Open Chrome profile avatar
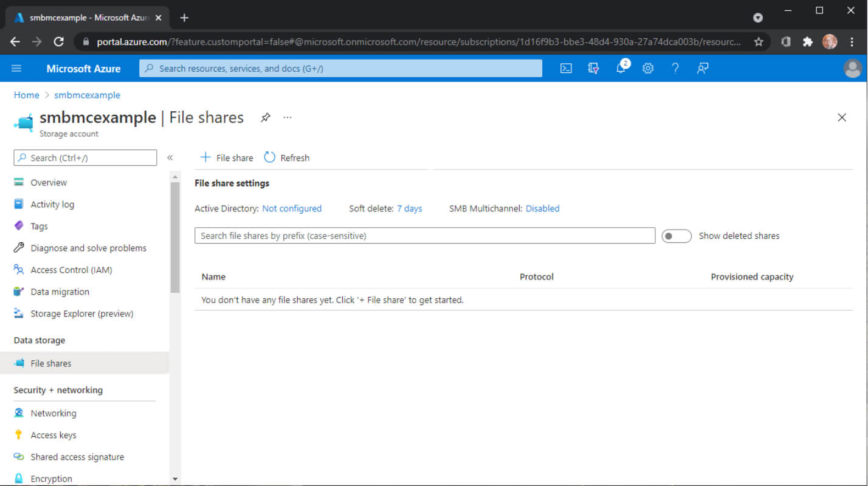This screenshot has height=486, width=868. [x=830, y=42]
